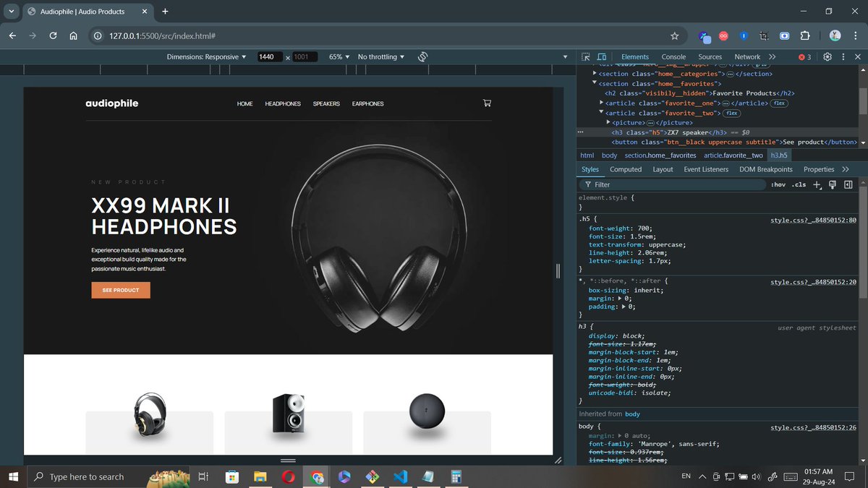The width and height of the screenshot is (868, 488).
Task: Switch to the Computed styles tab
Action: tap(625, 169)
